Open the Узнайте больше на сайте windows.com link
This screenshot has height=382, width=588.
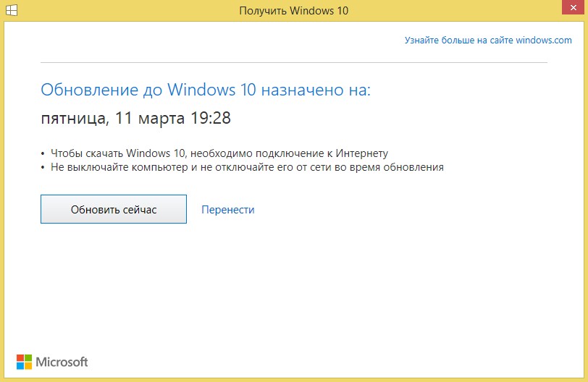[x=487, y=41]
